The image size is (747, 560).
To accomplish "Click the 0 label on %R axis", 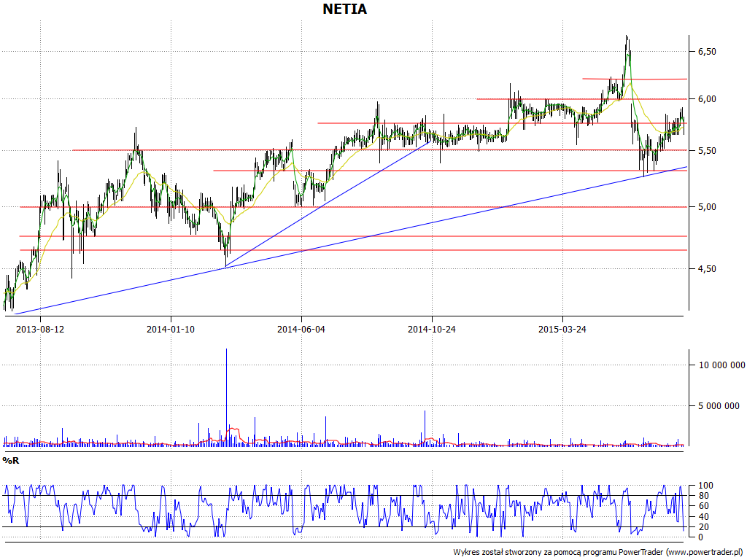I will 701,537.
